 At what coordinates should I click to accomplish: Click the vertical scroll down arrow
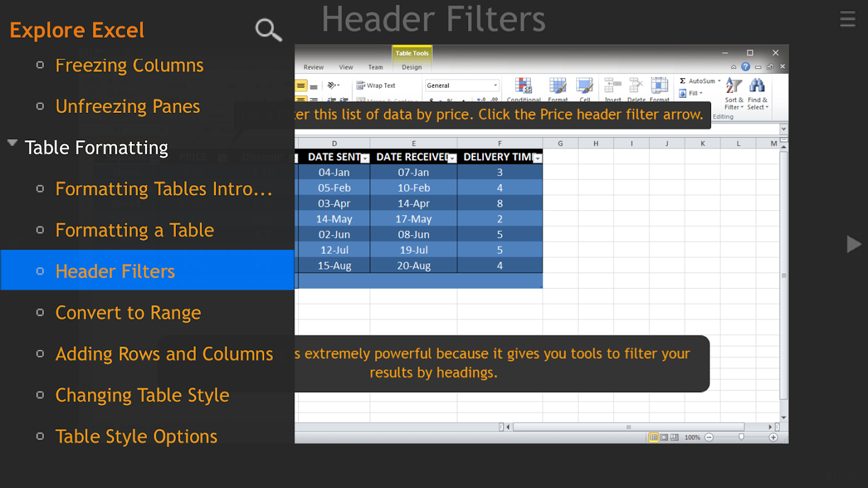tap(784, 417)
